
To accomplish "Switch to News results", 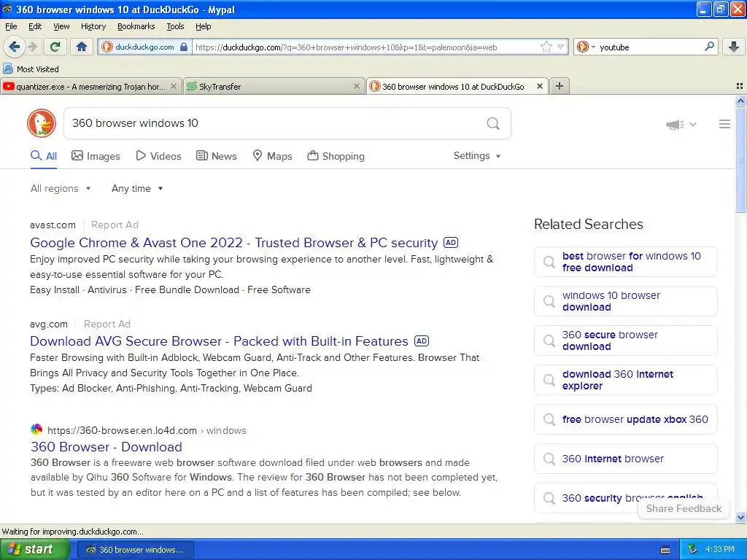I will (217, 156).
